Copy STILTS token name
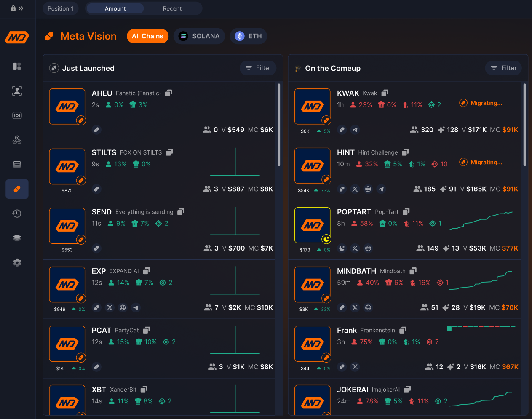The image size is (532, 419). point(169,152)
